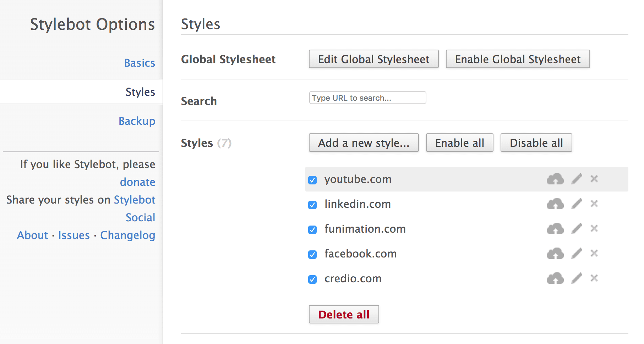The height and width of the screenshot is (344, 644).
Task: Open the Changelog link
Action: coord(127,235)
